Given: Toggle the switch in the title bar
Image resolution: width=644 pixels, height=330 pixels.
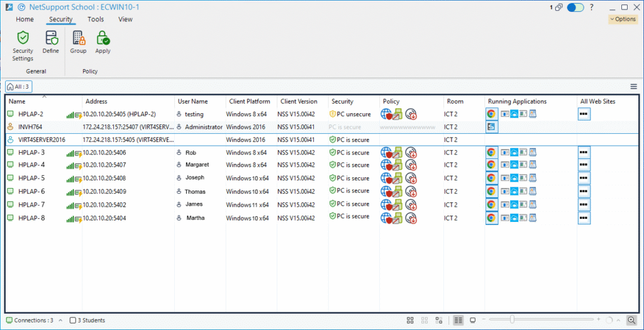Looking at the screenshot, I should 575,8.
